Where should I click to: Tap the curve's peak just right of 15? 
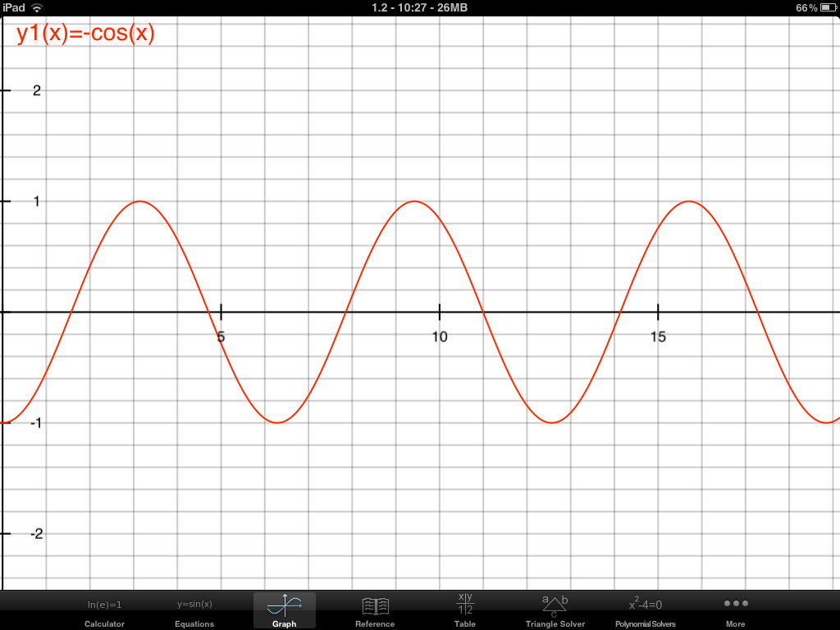click(x=688, y=201)
